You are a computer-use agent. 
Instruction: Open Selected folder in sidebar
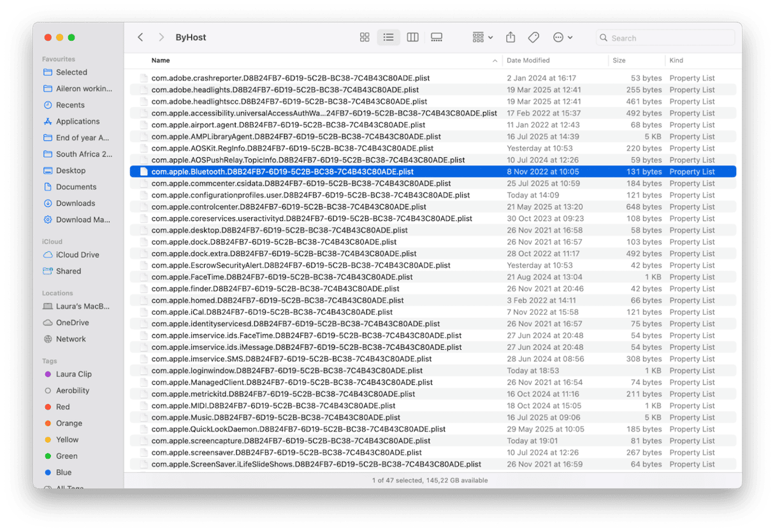pos(71,72)
